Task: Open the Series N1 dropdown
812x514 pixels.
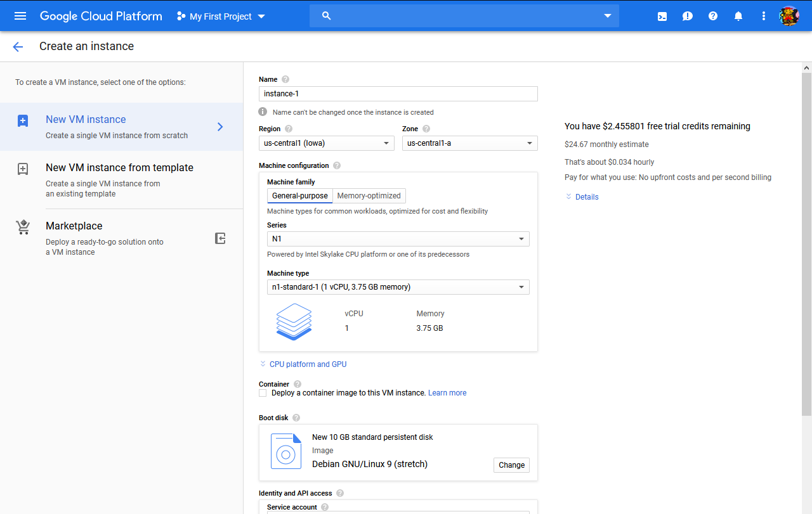Action: pyautogui.click(x=398, y=239)
